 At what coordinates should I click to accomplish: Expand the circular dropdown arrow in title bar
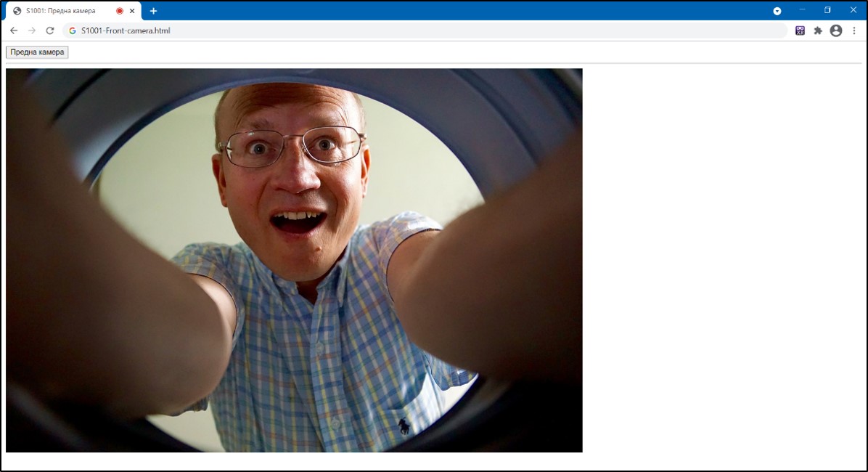pyautogui.click(x=777, y=11)
